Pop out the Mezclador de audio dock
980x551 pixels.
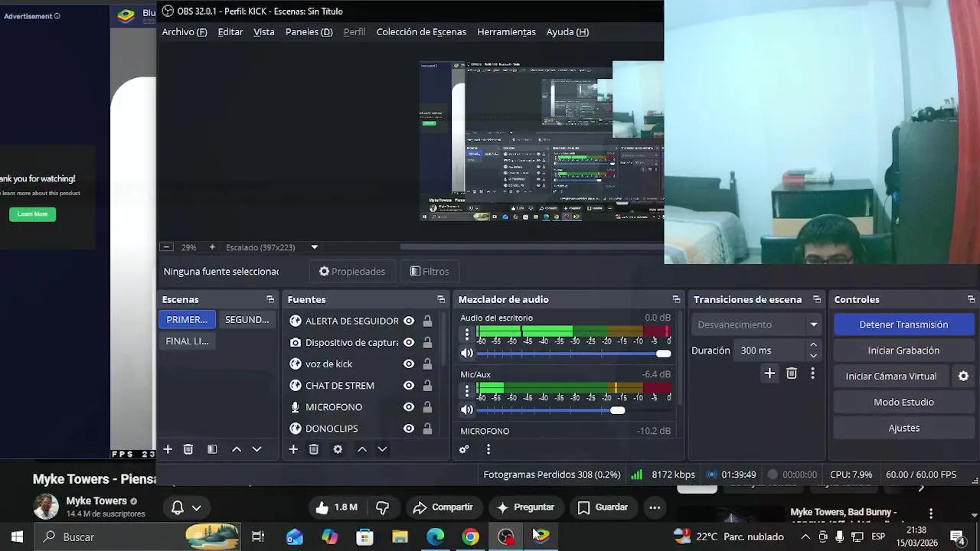676,299
